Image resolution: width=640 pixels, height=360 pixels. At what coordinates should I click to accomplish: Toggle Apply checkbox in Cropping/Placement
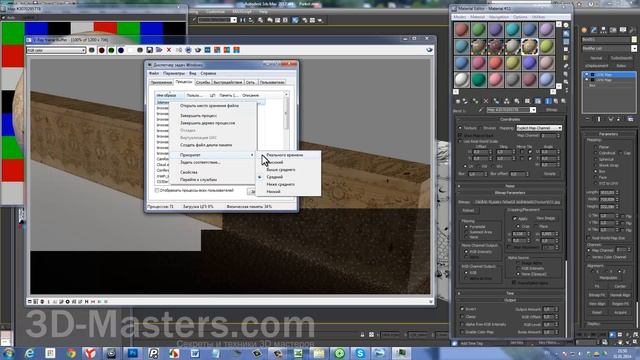(x=515, y=218)
